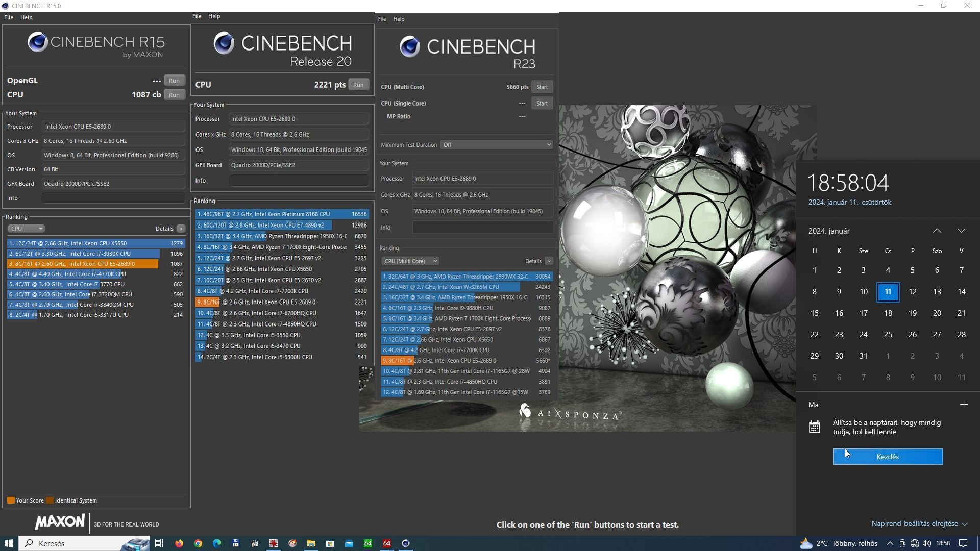The image size is (980, 551).
Task: Open Google Chrome from the taskbar
Action: 198,543
